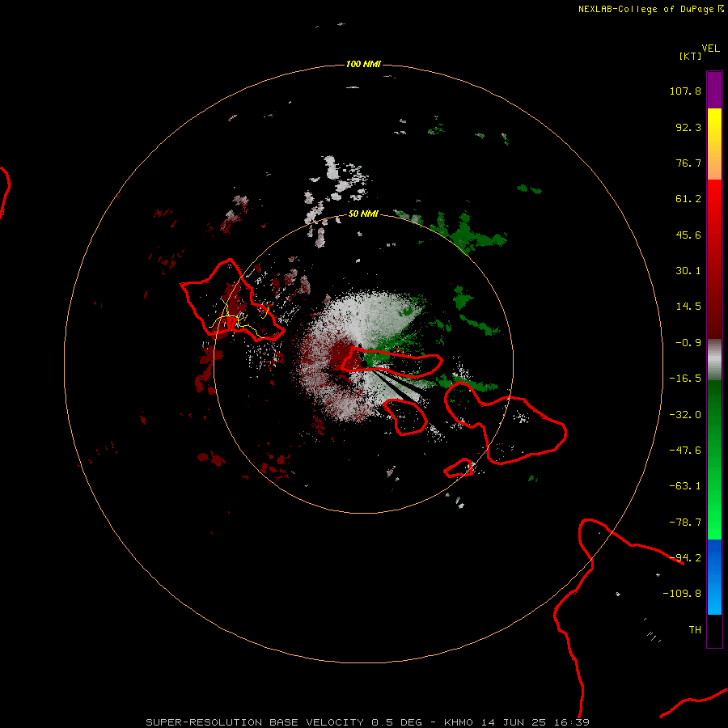
Task: Click the blue segment of the color bar
Action: tap(714, 577)
